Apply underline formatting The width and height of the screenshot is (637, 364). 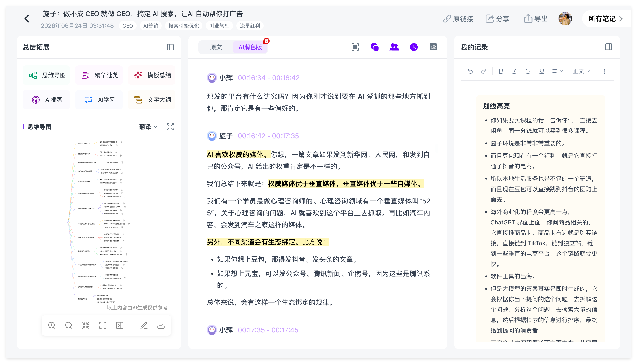point(542,71)
